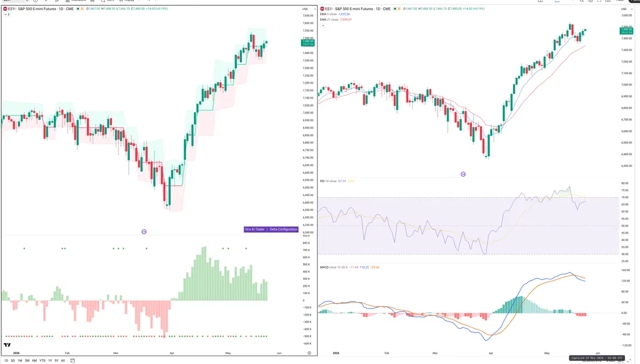Image resolution: width=640 pixels, height=364 pixels.
Task: Click the MACD histogram value -11.44
Action: [x=354, y=267]
